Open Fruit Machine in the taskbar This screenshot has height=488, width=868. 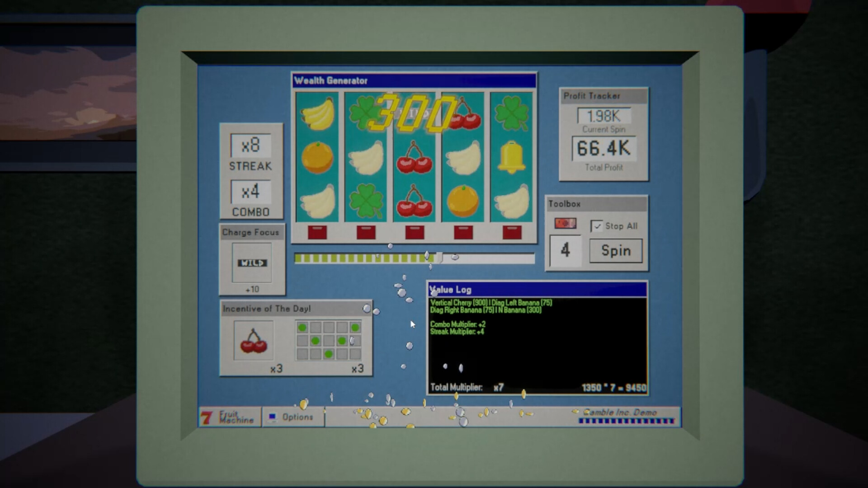[230, 417]
